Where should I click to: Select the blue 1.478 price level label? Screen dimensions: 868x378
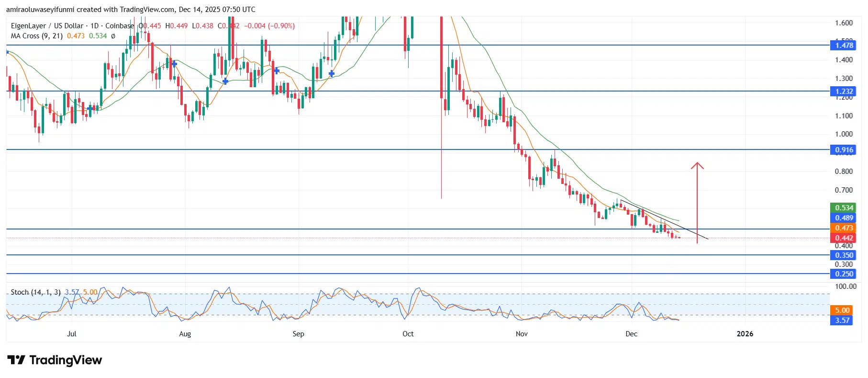tap(844, 46)
